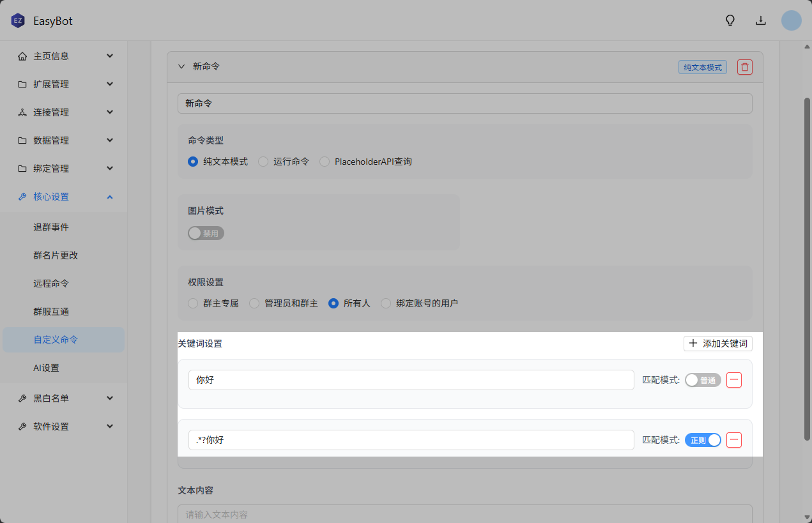
Task: Click the 添加关键词 button
Action: [717, 344]
